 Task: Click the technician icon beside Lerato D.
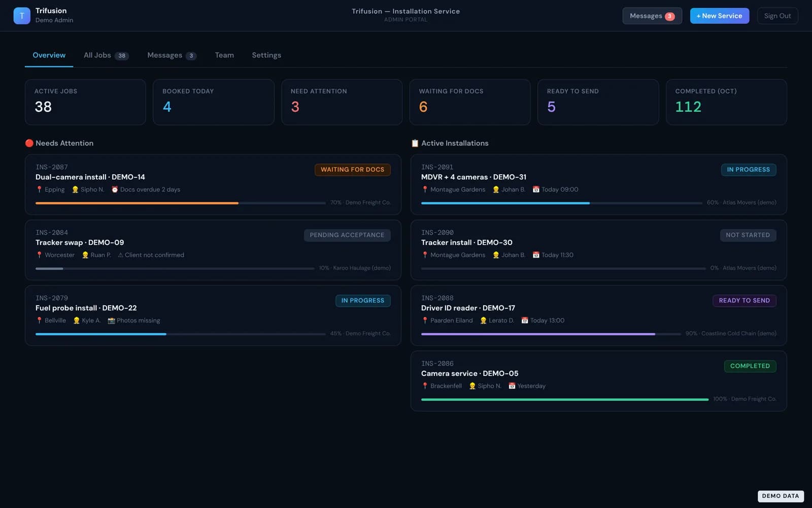[x=483, y=321]
